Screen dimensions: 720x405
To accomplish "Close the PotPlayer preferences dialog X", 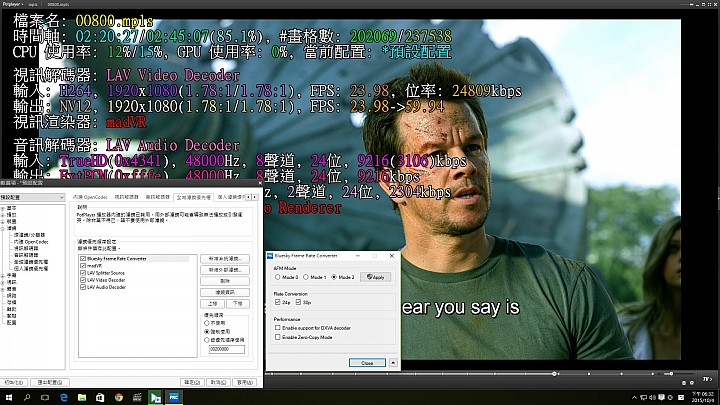I will pos(259,183).
